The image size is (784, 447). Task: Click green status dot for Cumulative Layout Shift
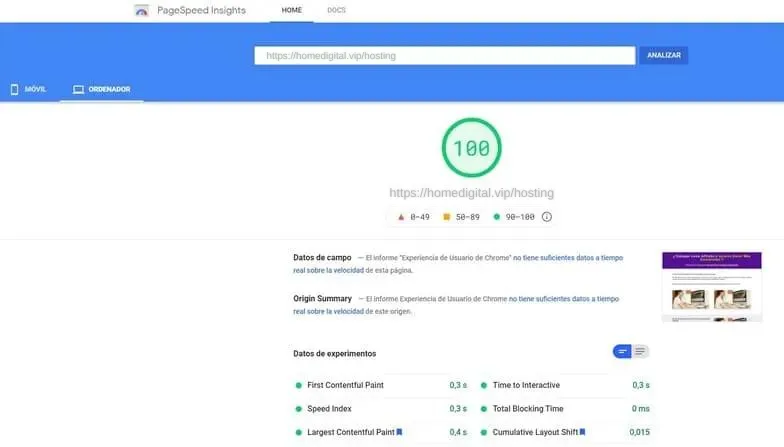click(484, 432)
